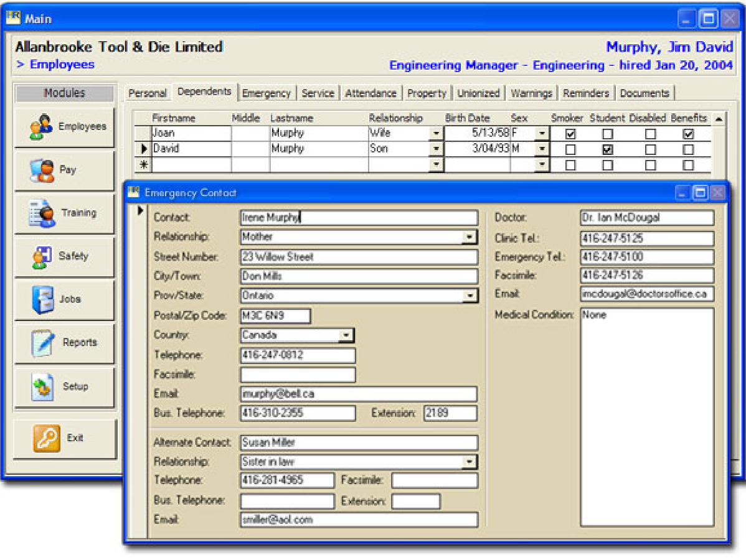The height and width of the screenshot is (560, 746).
Task: Toggle Joan Murphy's Smoker checkbox
Action: point(569,133)
